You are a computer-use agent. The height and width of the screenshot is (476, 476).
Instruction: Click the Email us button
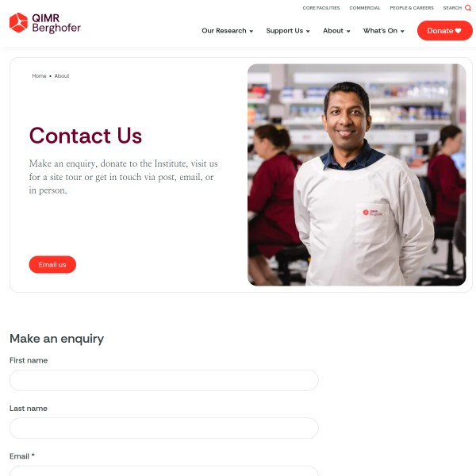click(52, 264)
